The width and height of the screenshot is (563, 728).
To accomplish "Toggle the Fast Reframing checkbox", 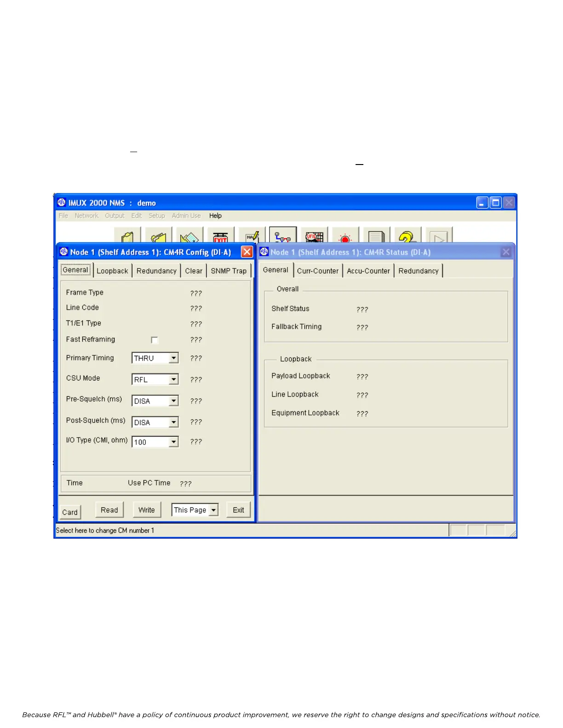I will pos(155,340).
